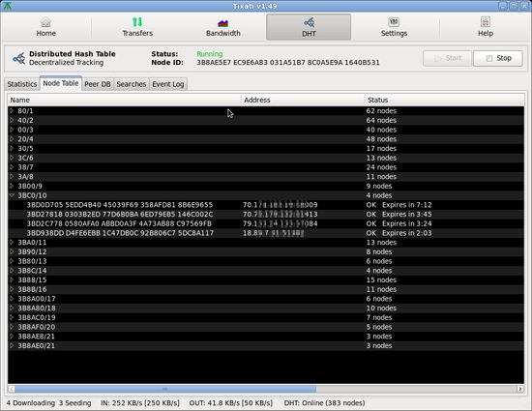The height and width of the screenshot is (411, 532).
Task: Stop the DHT service
Action: (498, 58)
